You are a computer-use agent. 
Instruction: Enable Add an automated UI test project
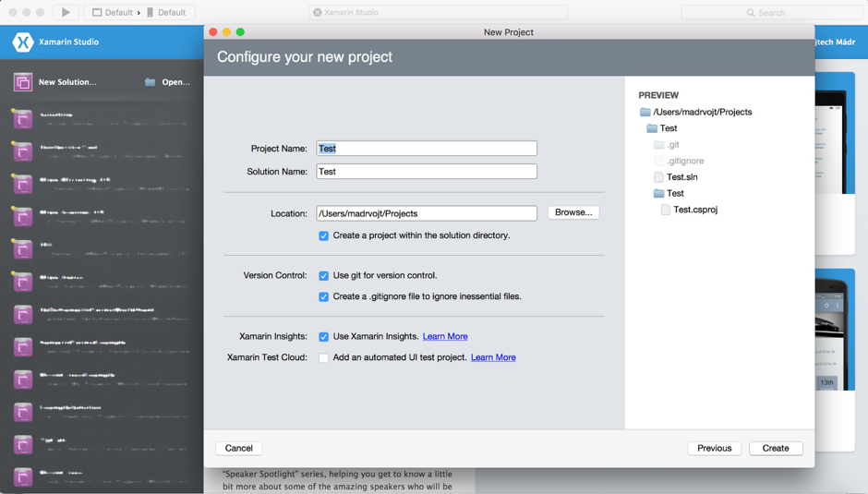pyautogui.click(x=324, y=357)
